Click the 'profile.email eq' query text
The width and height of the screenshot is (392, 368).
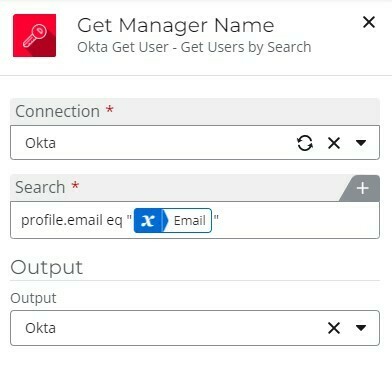(x=72, y=220)
